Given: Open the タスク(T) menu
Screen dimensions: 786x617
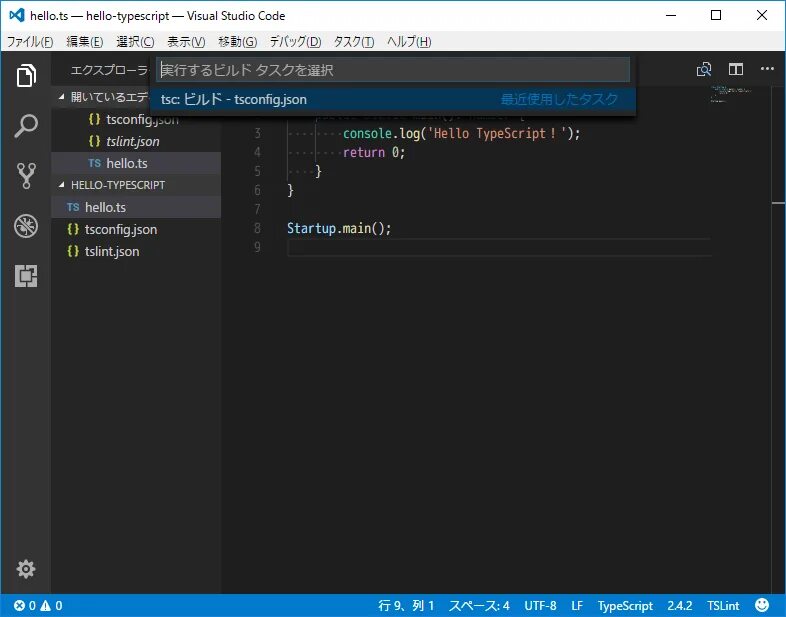Looking at the screenshot, I should (x=354, y=42).
